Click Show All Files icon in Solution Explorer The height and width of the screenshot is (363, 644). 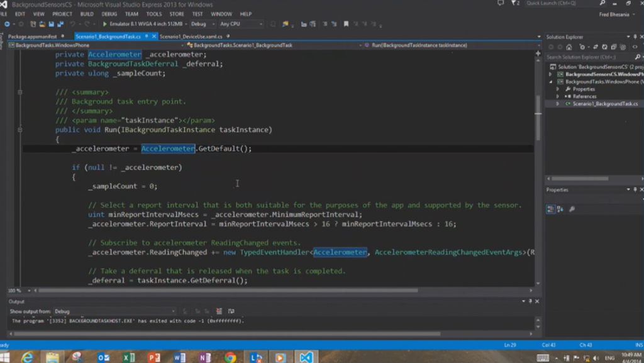(x=623, y=47)
